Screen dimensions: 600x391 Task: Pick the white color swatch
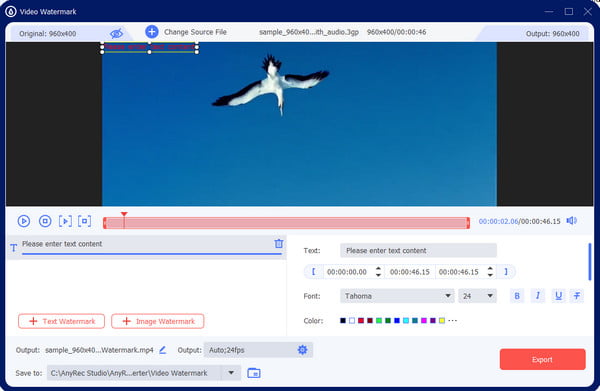click(352, 321)
